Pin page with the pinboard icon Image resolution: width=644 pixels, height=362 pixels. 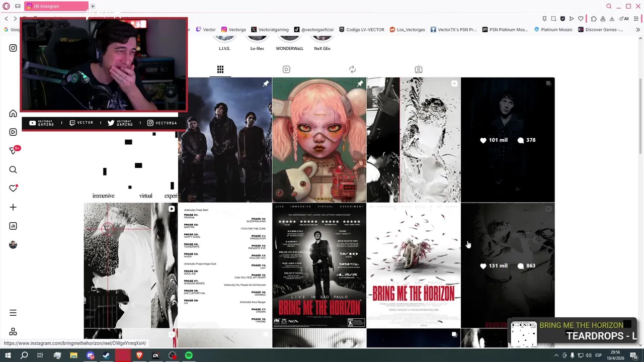click(x=544, y=19)
